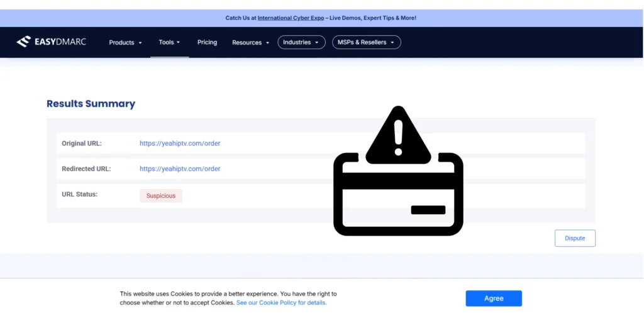Click the warning triangle exclamation icon
Screen dimensions: 644x325
[397, 133]
